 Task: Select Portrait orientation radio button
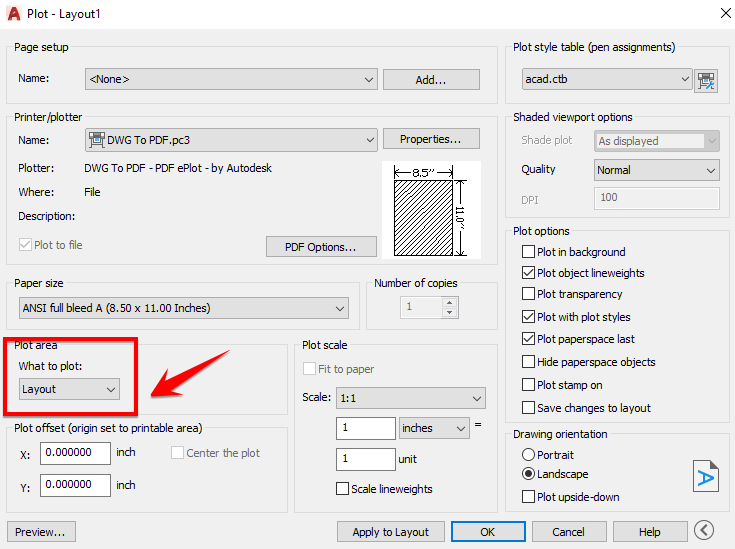pos(528,455)
